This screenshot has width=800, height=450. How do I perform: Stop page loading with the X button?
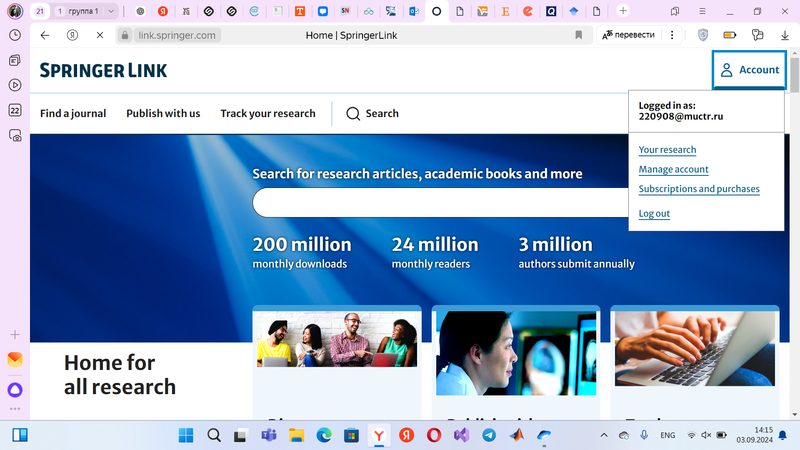click(100, 35)
